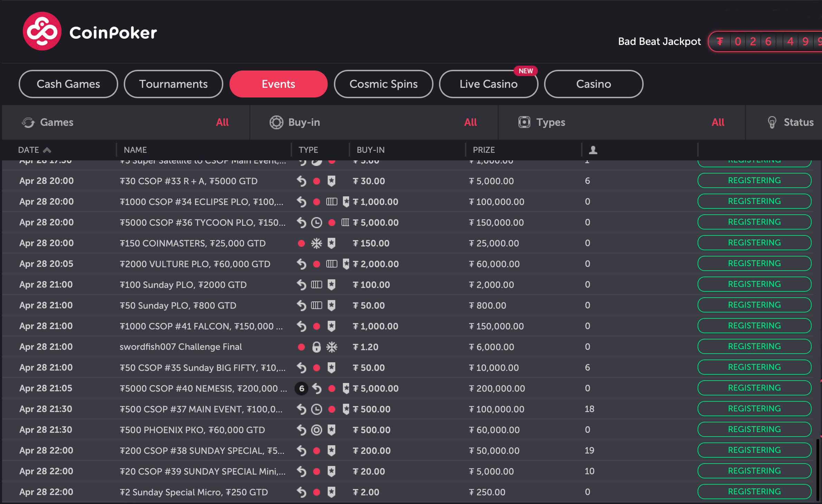Click the re-entry arrow icon on the CSOP #33 row
The width and height of the screenshot is (822, 504).
[x=301, y=181]
